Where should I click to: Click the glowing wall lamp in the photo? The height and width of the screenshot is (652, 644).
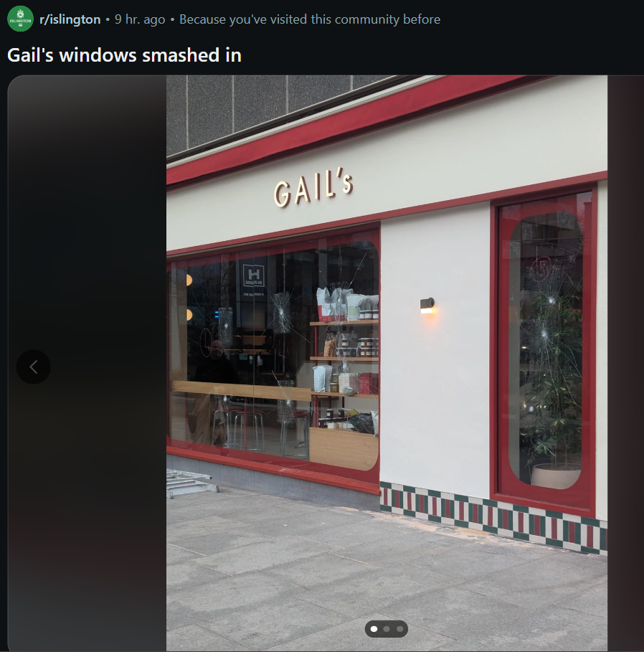tap(427, 306)
